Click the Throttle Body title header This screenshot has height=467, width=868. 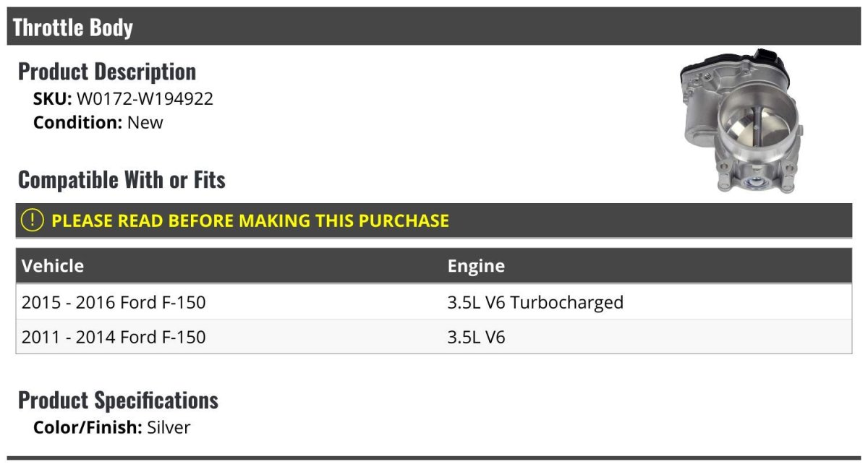click(x=73, y=27)
